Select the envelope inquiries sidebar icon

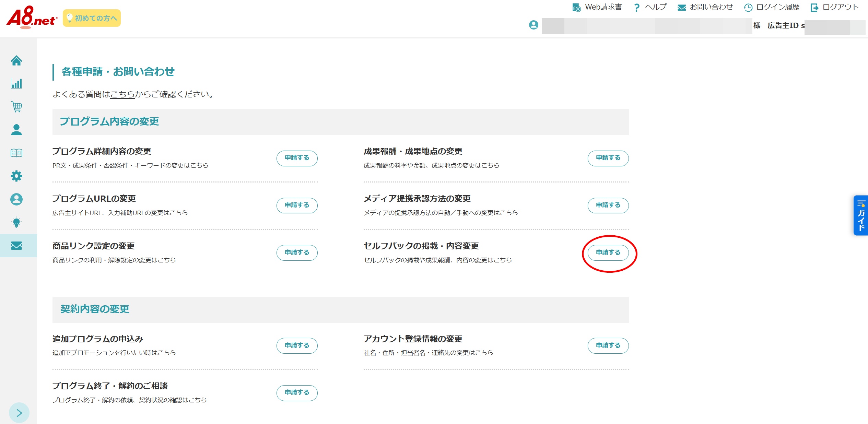click(x=16, y=246)
